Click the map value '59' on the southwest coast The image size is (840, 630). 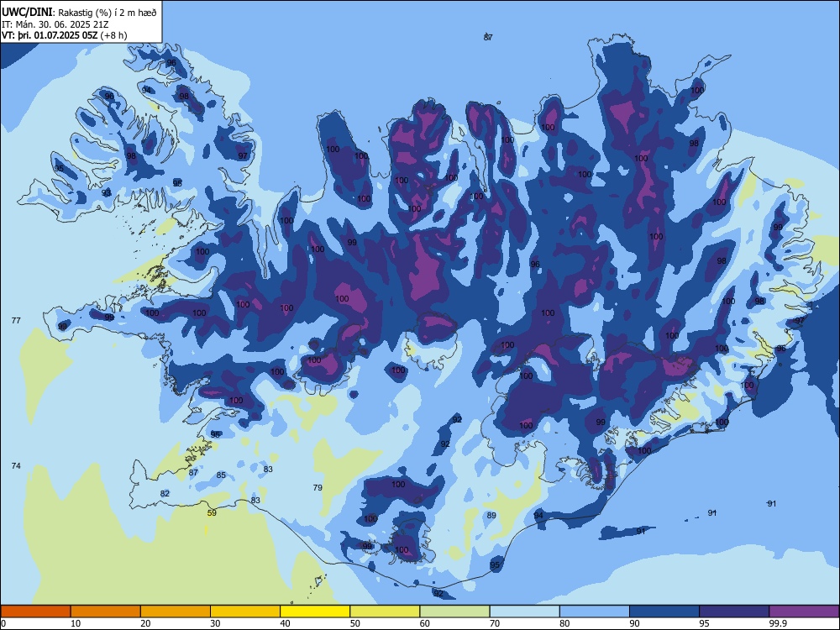212,512
